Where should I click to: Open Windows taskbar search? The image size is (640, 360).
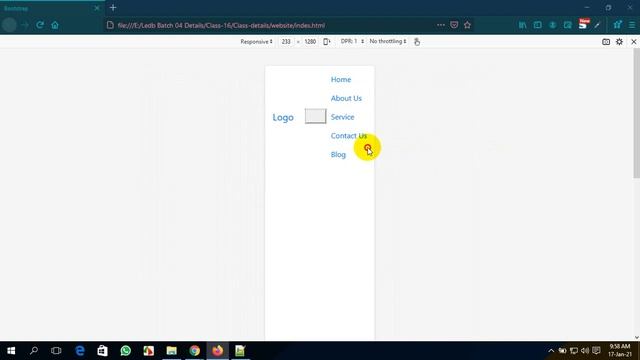[x=34, y=351]
